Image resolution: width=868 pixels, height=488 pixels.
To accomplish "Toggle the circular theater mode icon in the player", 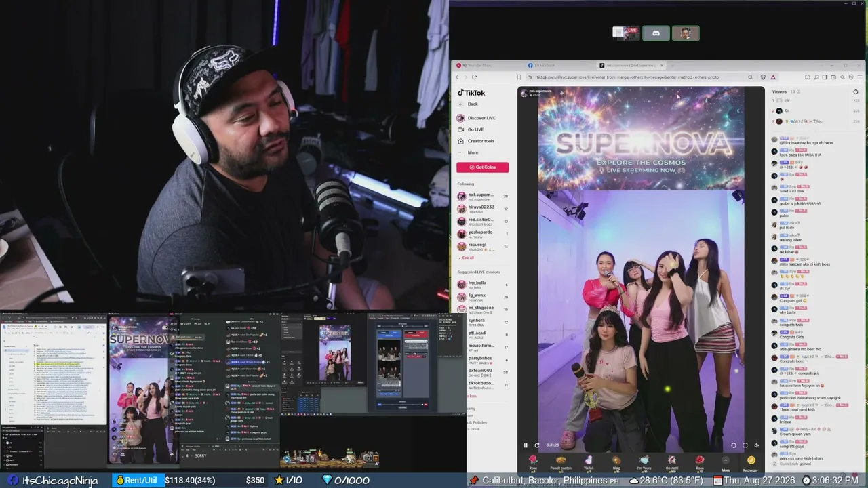I will click(734, 445).
